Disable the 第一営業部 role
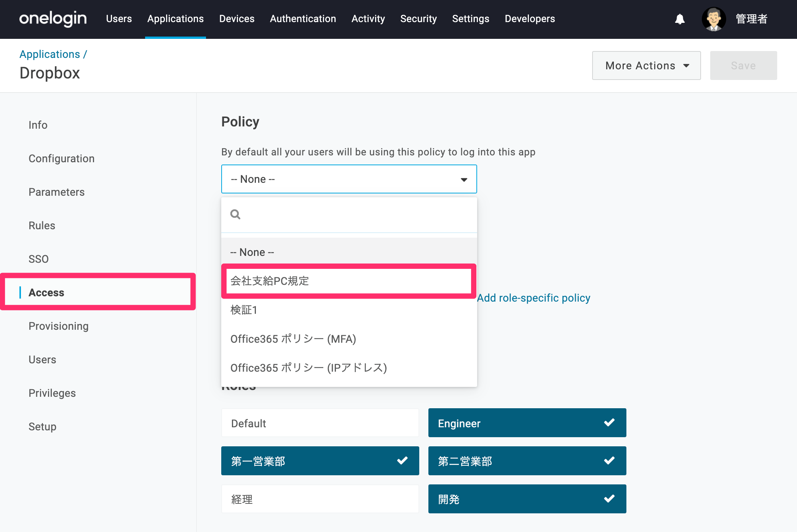 (320, 461)
